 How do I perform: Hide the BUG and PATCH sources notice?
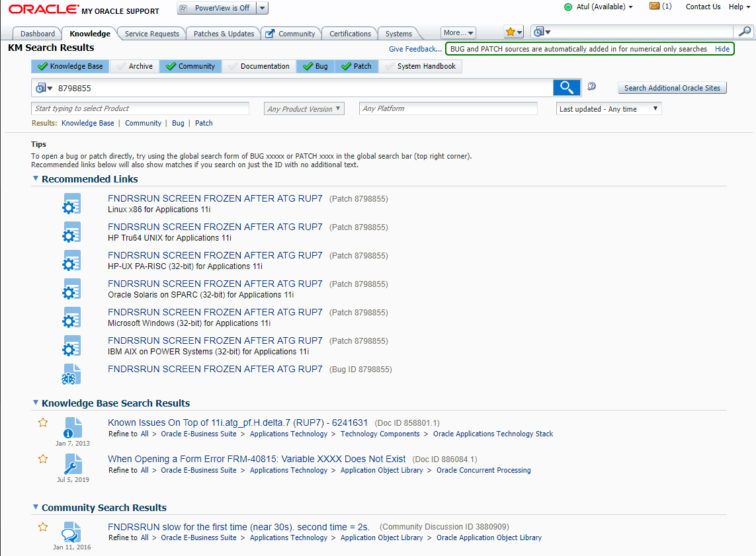click(x=722, y=49)
